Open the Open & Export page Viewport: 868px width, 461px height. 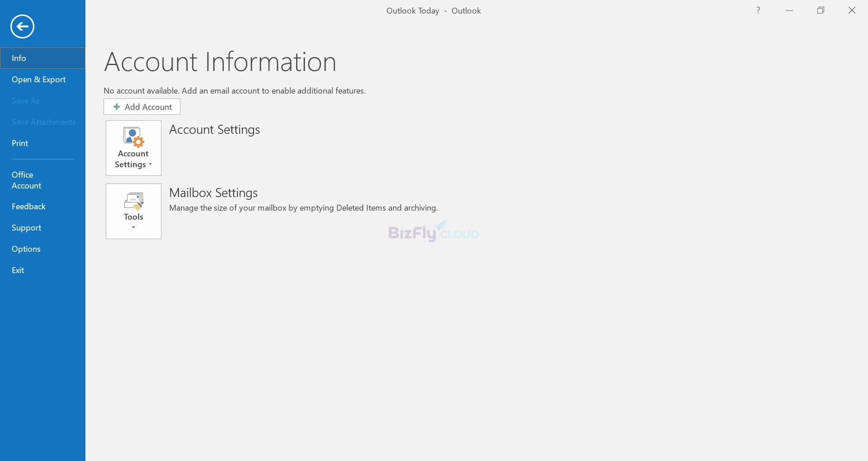tap(42, 80)
